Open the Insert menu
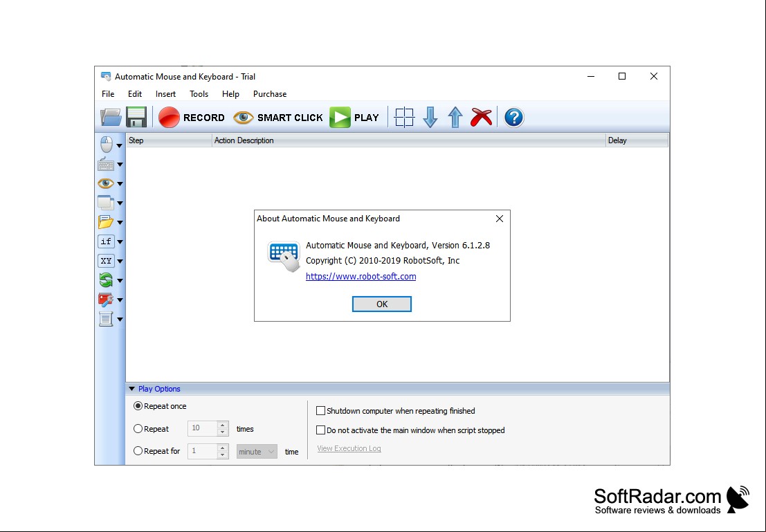The image size is (766, 532). pos(165,94)
